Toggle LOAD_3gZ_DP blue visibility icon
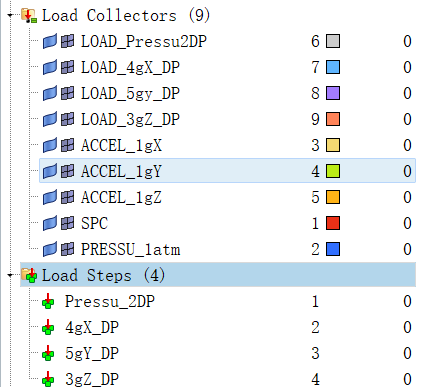Image resolution: width=423 pixels, height=387 pixels. coord(50,119)
